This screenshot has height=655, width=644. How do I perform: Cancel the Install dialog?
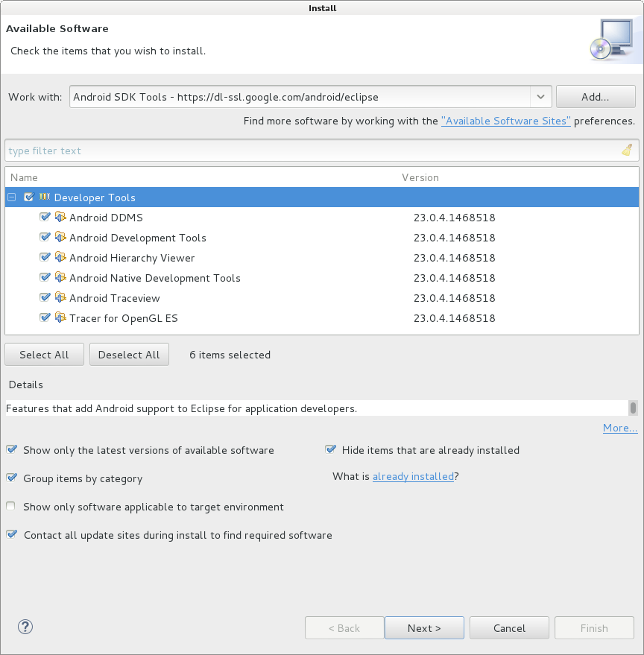pyautogui.click(x=509, y=628)
